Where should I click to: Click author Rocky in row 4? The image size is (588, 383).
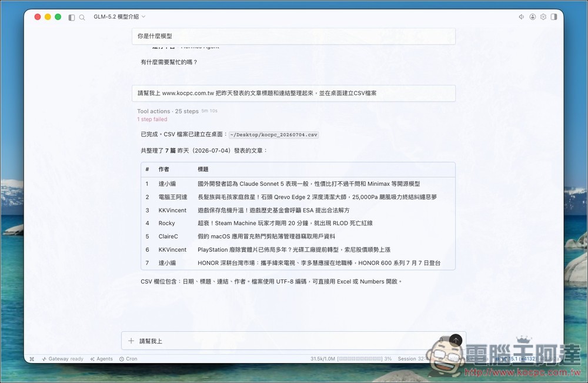[166, 223]
